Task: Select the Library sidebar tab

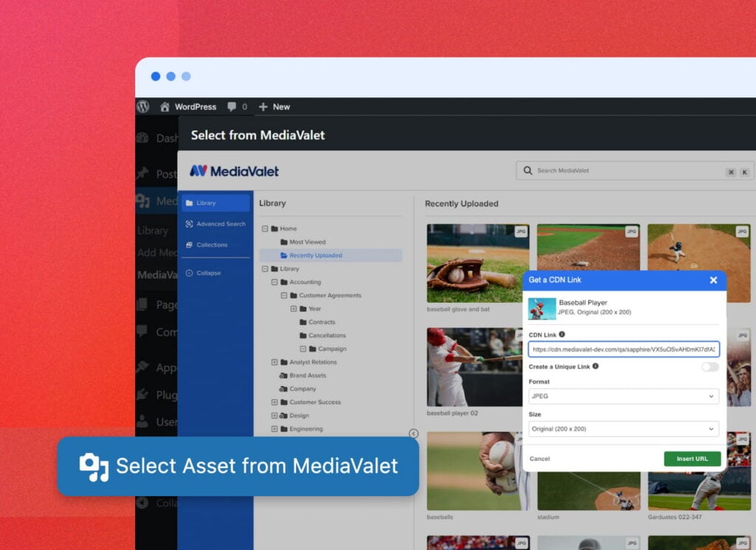Action: 216,203
